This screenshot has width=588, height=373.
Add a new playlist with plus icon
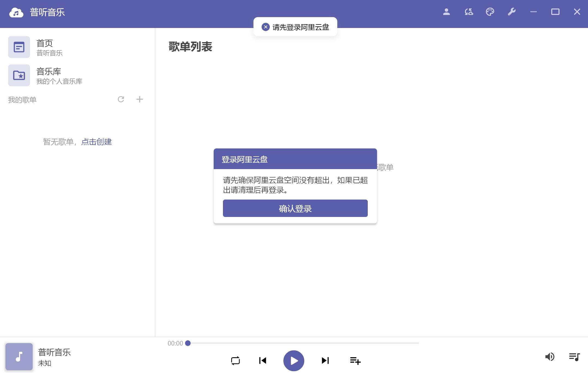140,100
